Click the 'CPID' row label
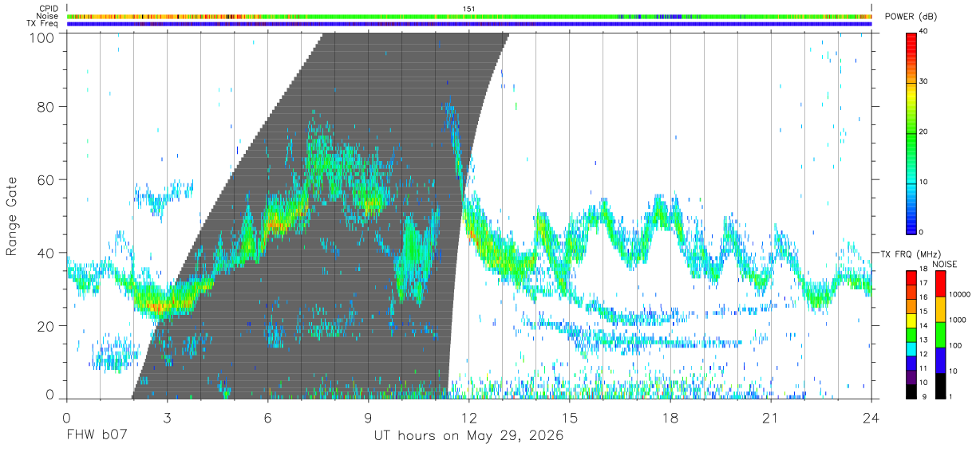Viewport: 980px width, 452px height. point(48,9)
